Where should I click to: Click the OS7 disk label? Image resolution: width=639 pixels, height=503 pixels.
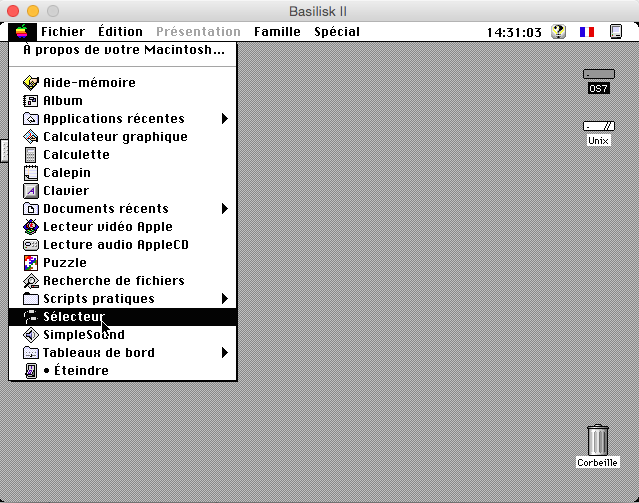[599, 88]
